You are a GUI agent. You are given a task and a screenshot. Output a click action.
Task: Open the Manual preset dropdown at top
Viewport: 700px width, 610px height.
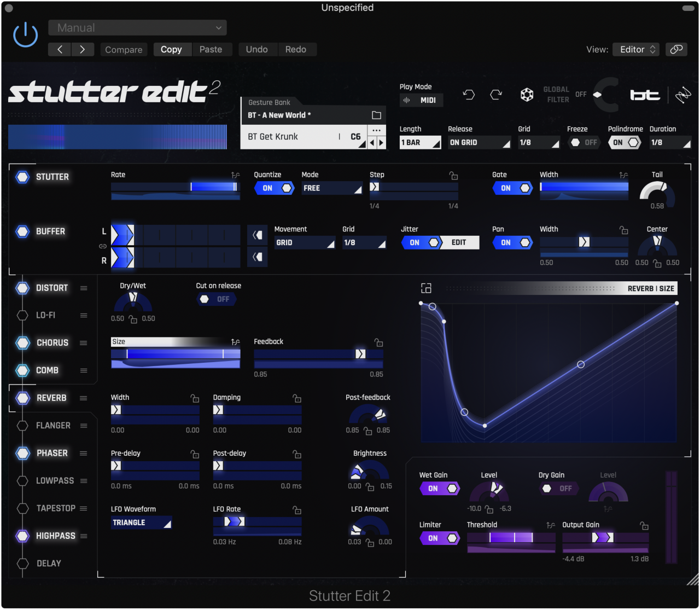(137, 27)
